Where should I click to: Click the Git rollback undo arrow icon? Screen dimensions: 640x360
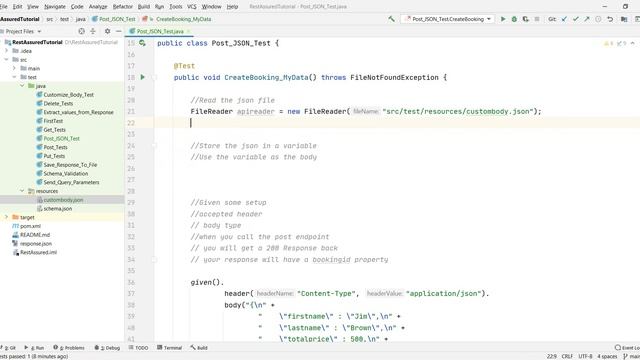610,19
